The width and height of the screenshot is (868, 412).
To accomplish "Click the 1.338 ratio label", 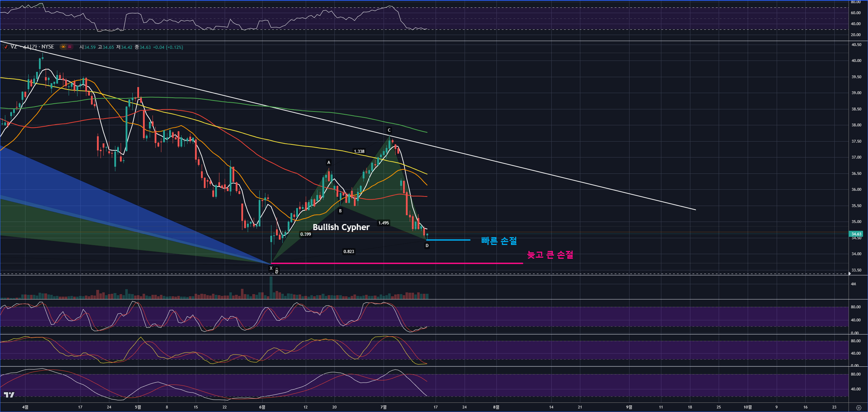I will [x=359, y=151].
